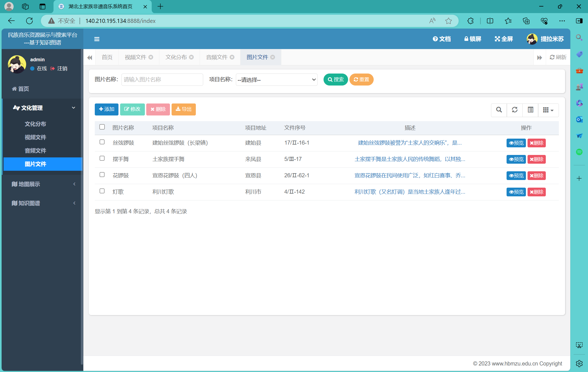
Task: Select the 图片文件 tab
Action: point(257,57)
